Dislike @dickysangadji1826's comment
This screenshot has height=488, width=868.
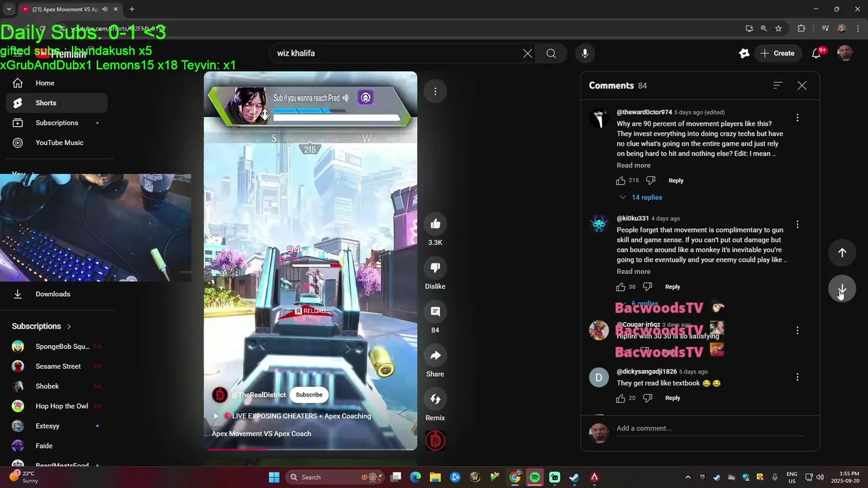click(x=648, y=398)
